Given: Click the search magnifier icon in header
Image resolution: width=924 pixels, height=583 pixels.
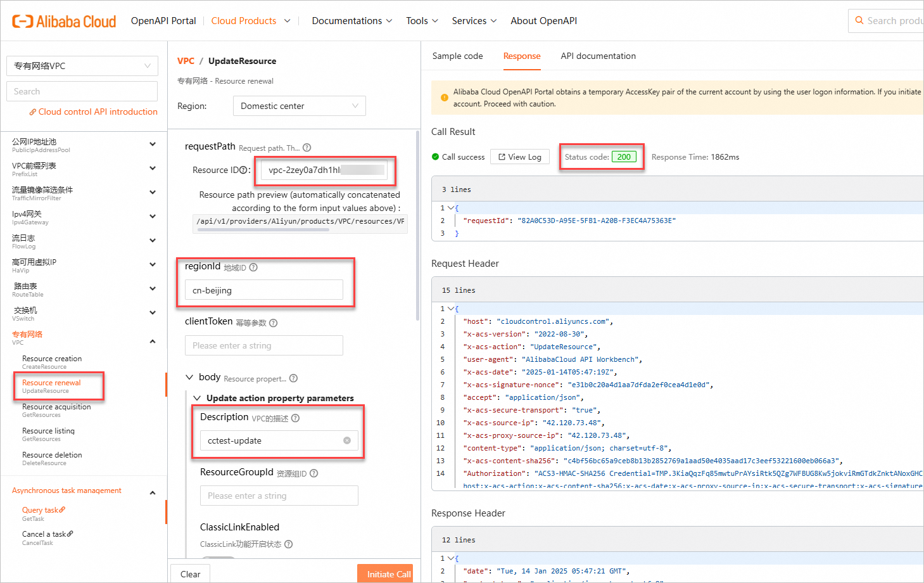Looking at the screenshot, I should [859, 20].
